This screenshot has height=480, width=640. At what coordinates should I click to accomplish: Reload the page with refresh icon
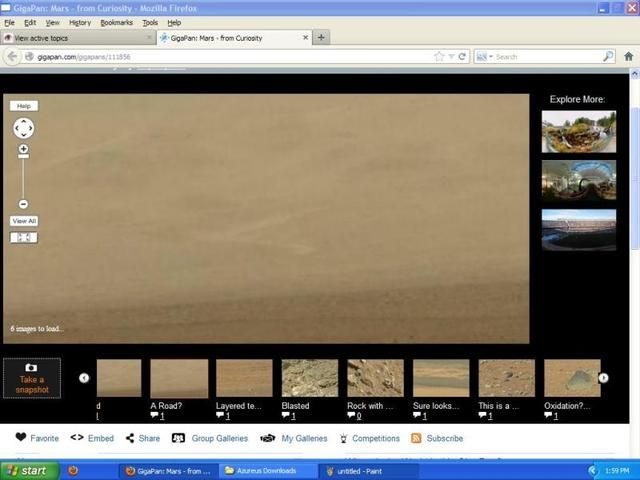tap(462, 57)
